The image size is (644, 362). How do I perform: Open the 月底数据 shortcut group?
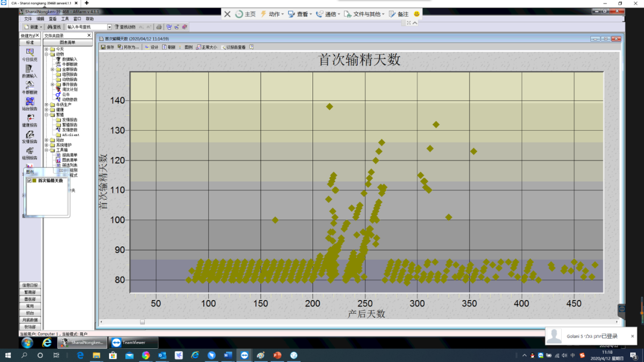[30, 320]
